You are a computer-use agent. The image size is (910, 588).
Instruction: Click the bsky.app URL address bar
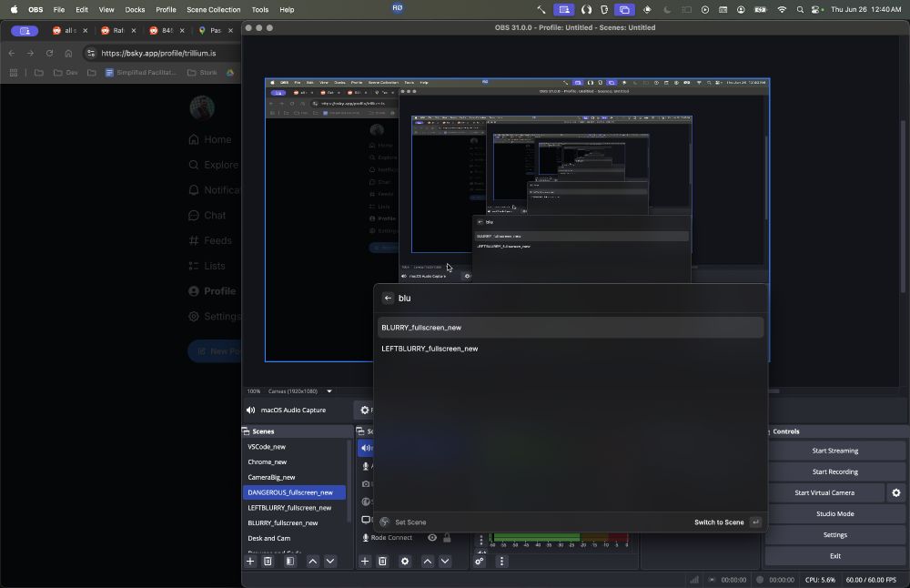[163, 53]
